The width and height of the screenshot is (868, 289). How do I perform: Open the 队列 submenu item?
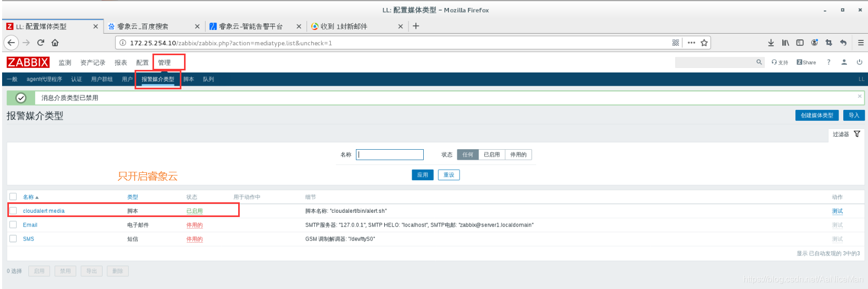[x=208, y=79]
